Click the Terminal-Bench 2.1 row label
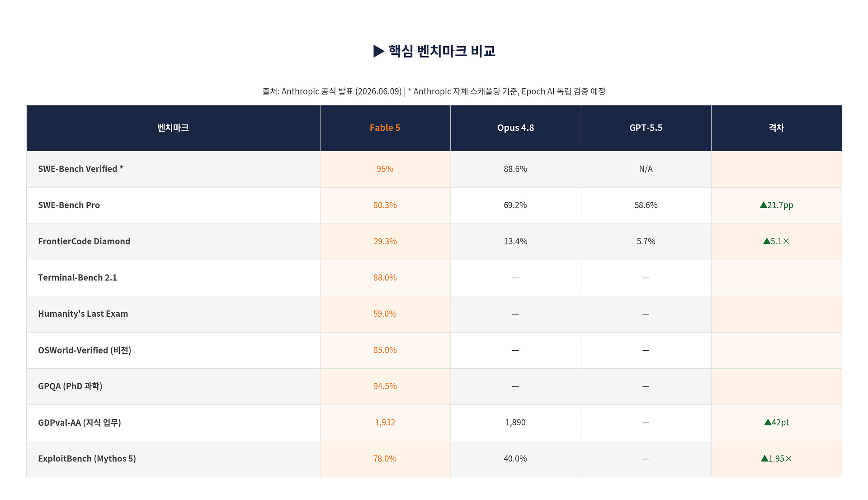This screenshot has height=500, width=868. click(x=77, y=277)
